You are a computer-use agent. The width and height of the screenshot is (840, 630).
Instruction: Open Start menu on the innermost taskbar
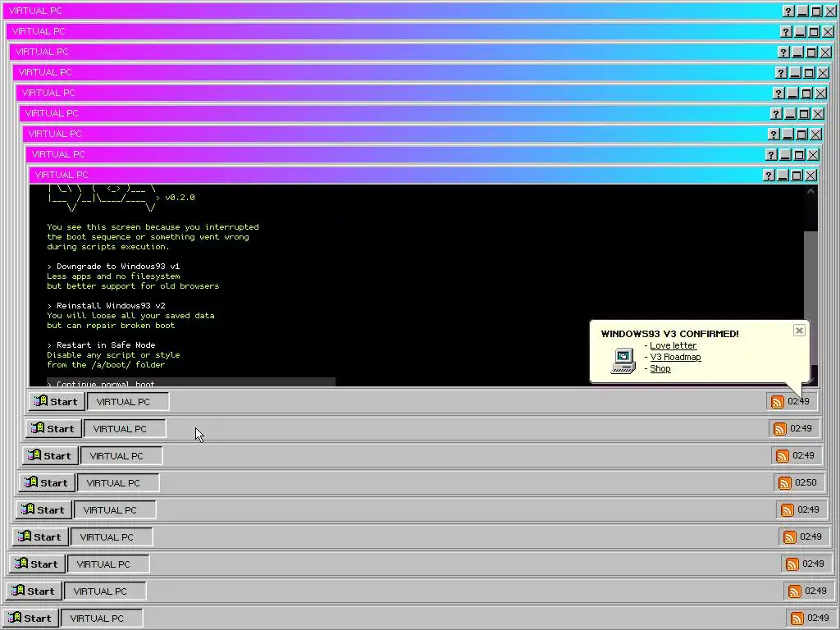pos(56,402)
